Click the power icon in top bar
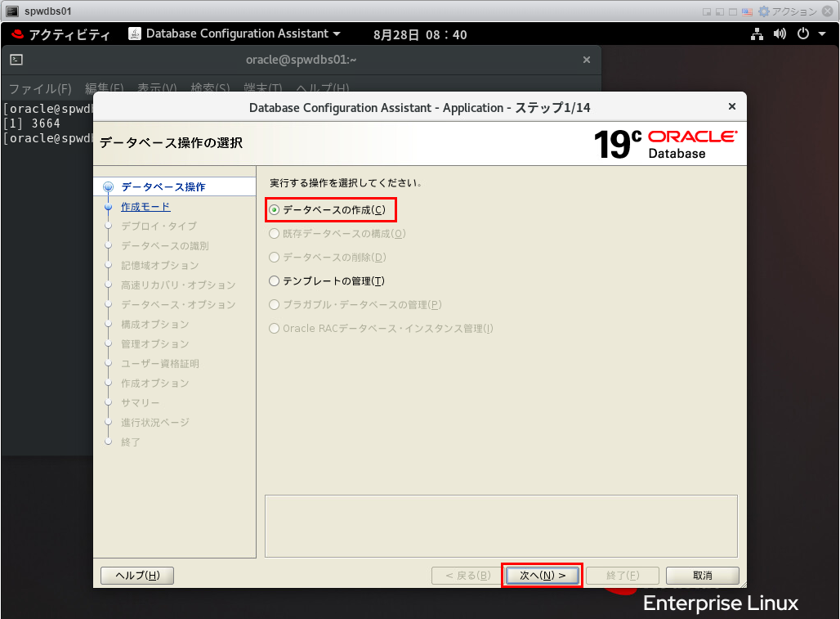Screen dimensions: 840x619 (803, 34)
